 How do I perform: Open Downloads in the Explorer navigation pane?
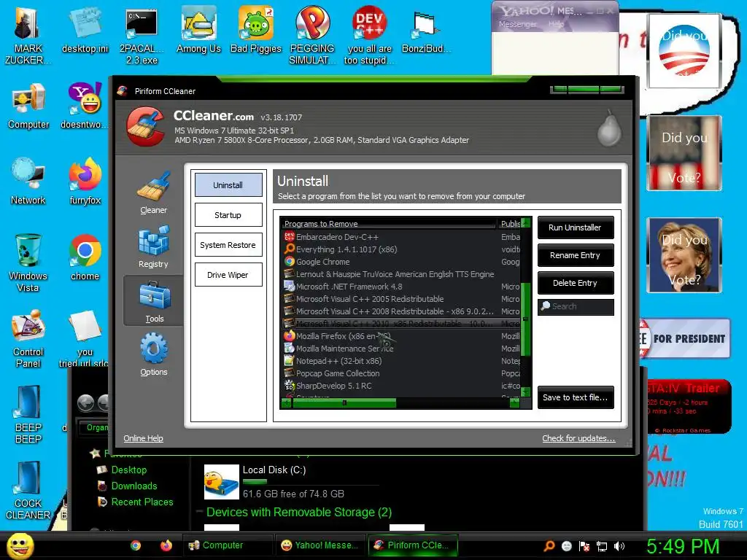[134, 486]
